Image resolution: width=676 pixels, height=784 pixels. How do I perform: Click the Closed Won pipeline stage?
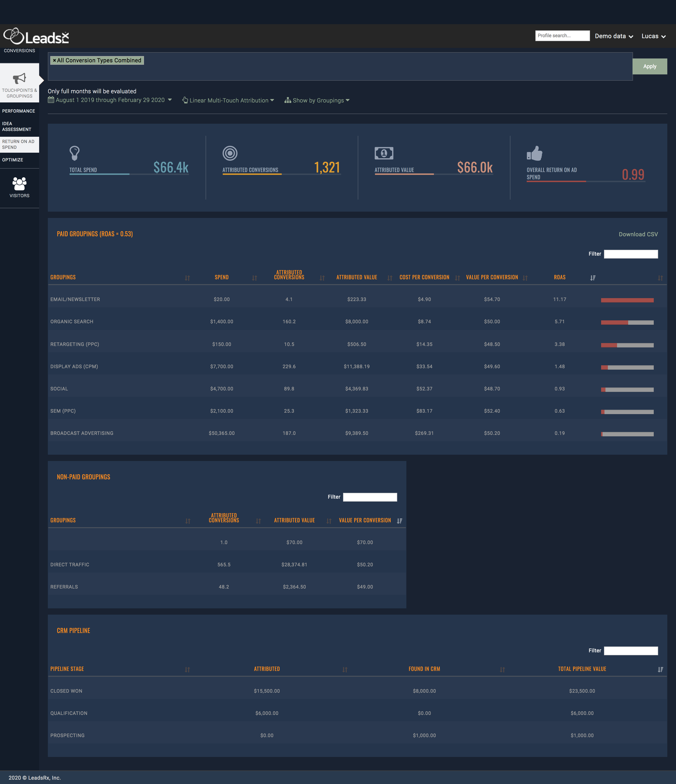[x=66, y=691]
